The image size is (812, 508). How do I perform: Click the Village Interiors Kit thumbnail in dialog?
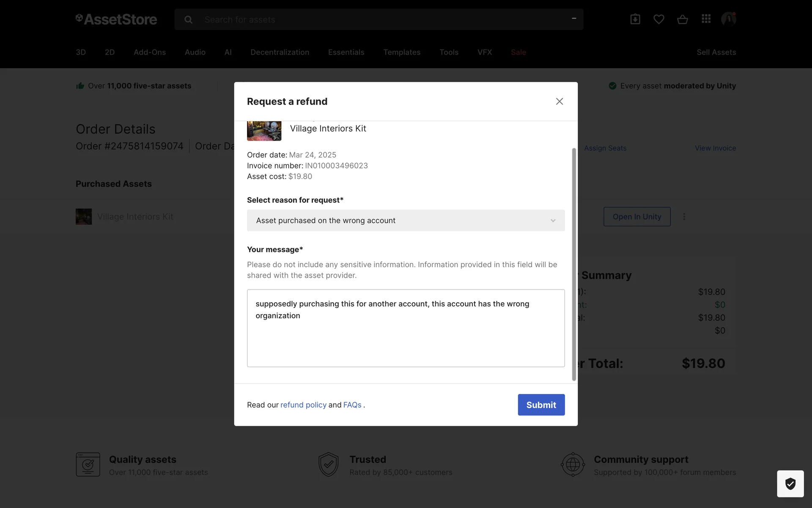(264, 131)
